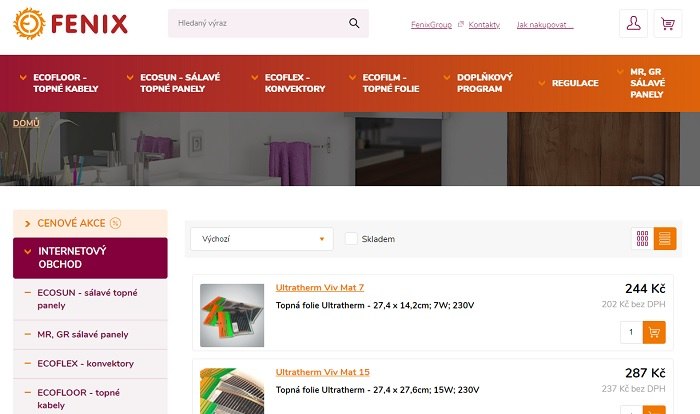Open Ultratherm Viv Mat 7 product link
Image resolution: width=700 pixels, height=414 pixels.
pos(320,288)
